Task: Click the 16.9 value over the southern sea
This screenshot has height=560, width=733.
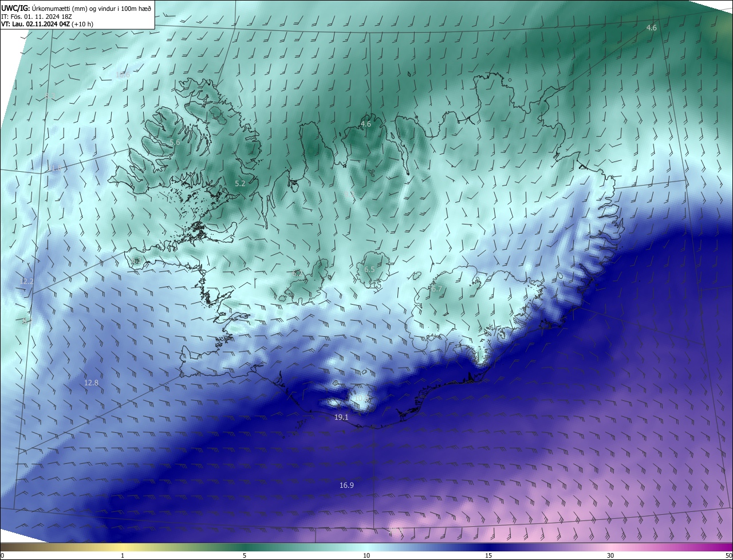Action: 346,485
